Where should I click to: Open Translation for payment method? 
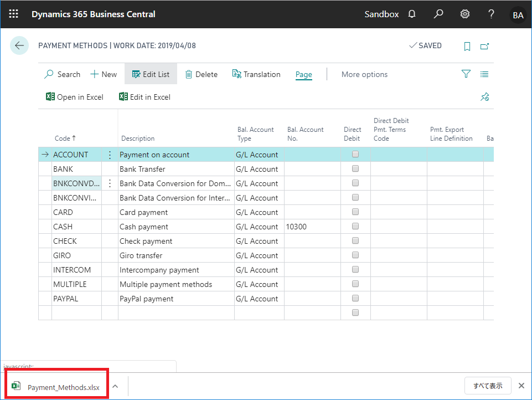click(256, 74)
